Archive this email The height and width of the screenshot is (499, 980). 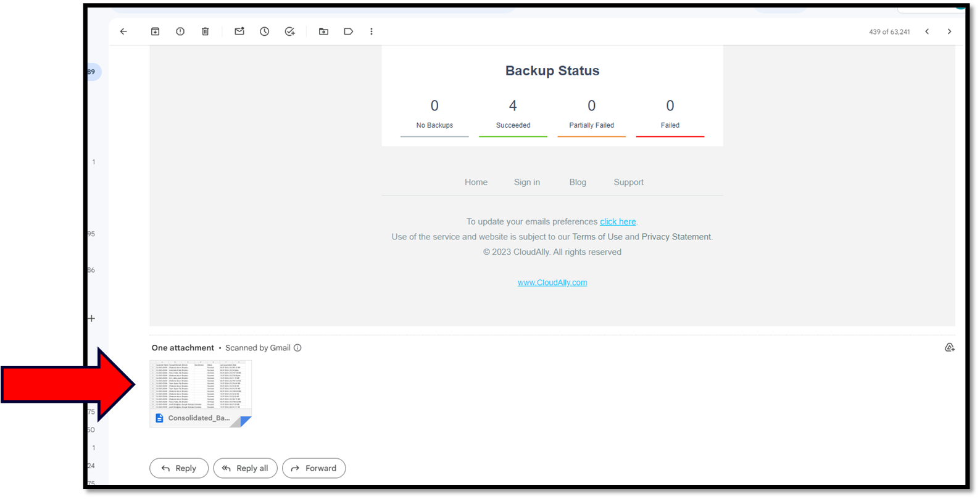156,31
